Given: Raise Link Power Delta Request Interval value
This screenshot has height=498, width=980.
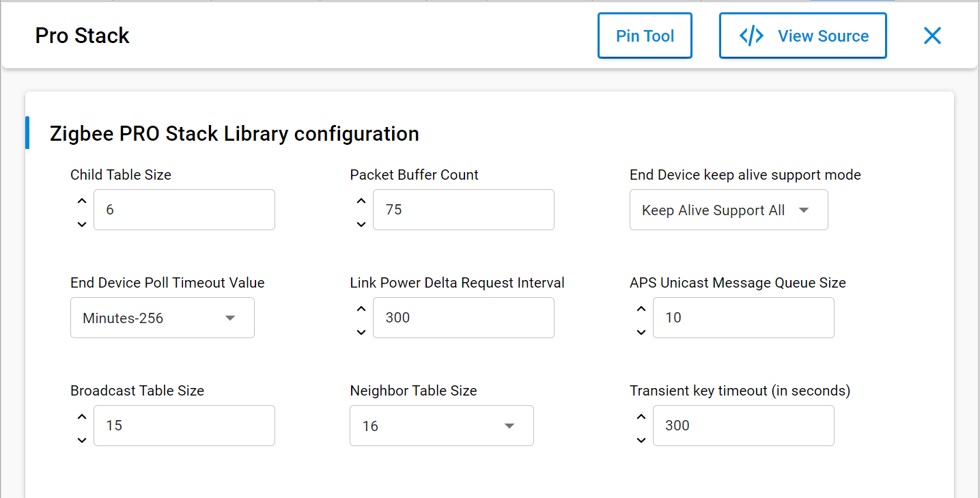Looking at the screenshot, I should tap(361, 309).
